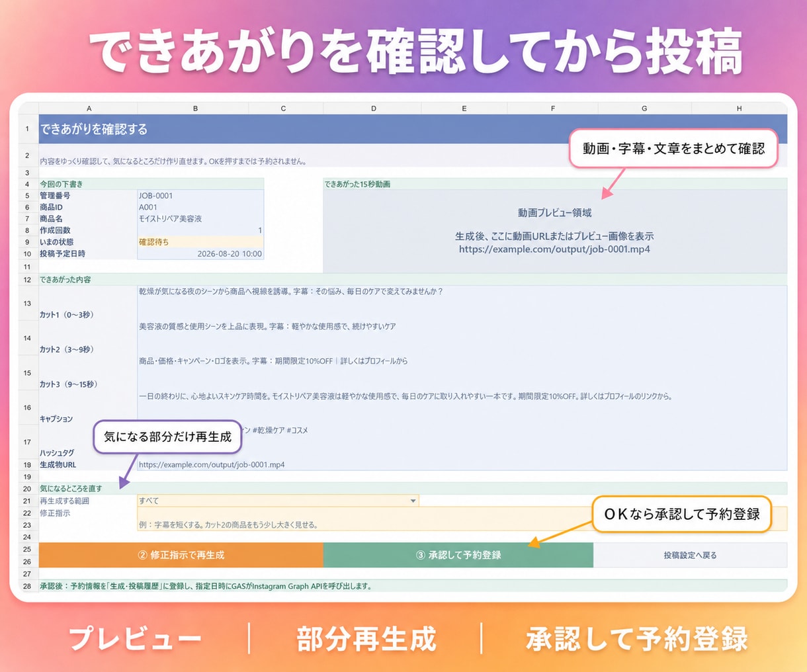The width and height of the screenshot is (807, 672).
Task: Click the 管理番号 label cell
Action: (88, 196)
